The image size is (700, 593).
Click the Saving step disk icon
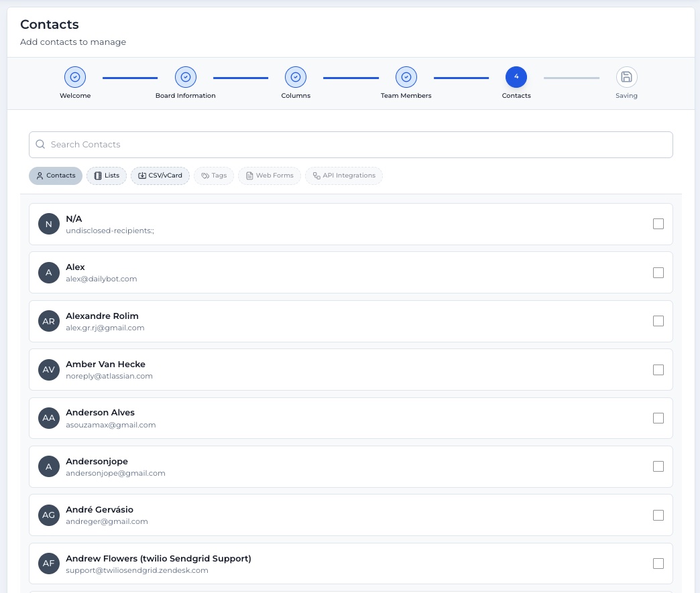626,77
